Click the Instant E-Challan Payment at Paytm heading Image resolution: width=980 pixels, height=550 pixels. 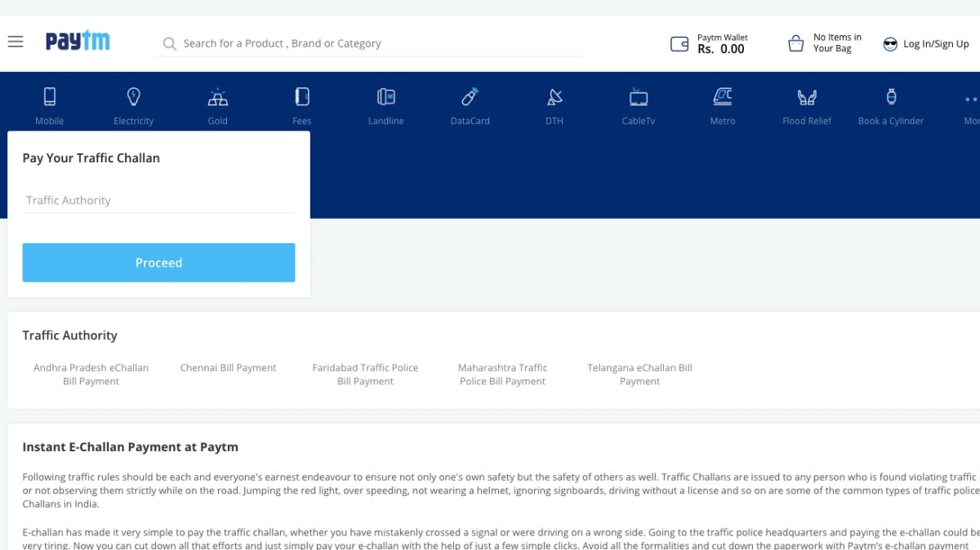pyautogui.click(x=131, y=447)
